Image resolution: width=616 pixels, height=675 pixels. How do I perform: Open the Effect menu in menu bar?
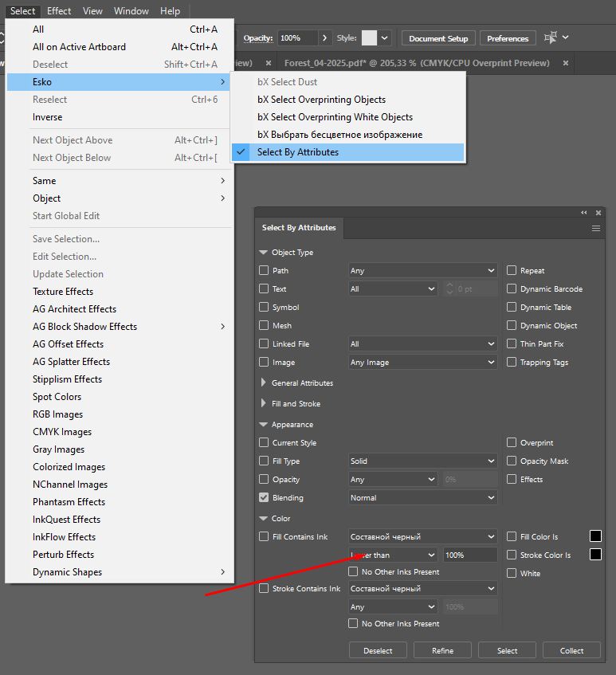59,11
